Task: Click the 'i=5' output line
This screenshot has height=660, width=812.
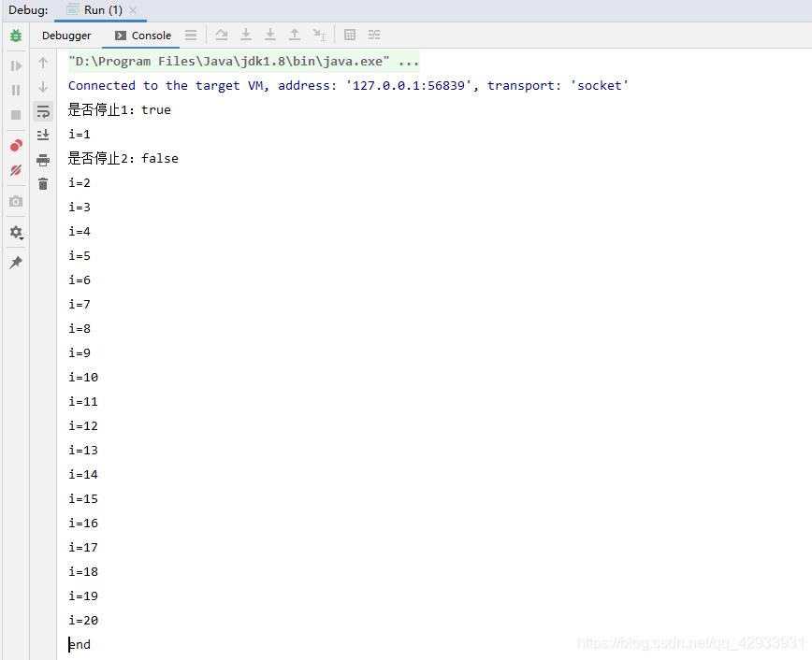Action: [x=80, y=256]
